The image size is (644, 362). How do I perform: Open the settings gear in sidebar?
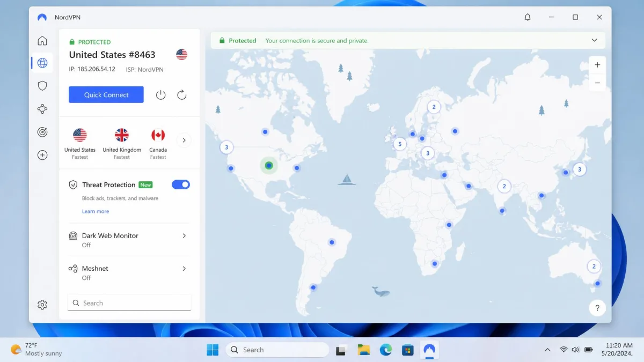42,305
